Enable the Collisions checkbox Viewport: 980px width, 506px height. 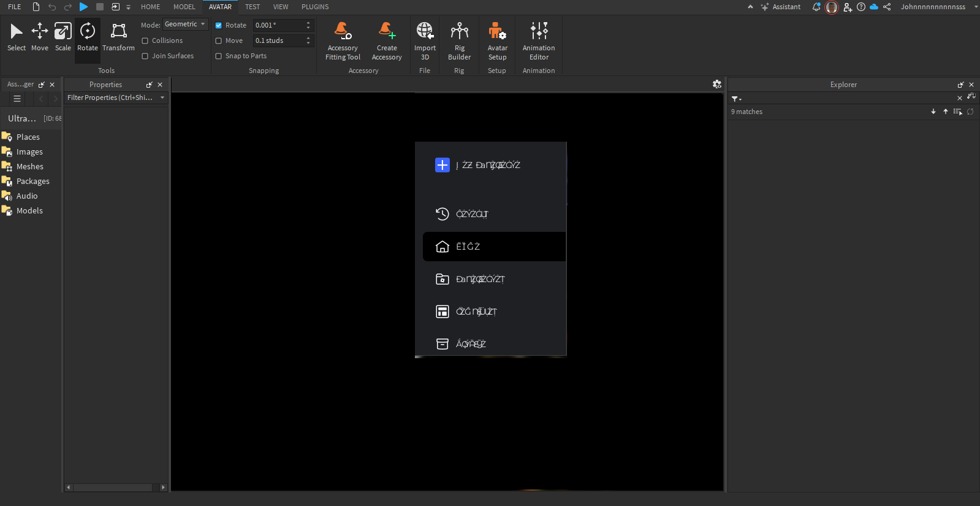[x=145, y=41]
